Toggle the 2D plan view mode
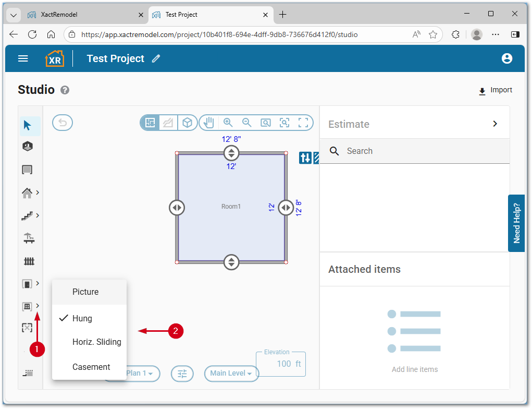This screenshot has height=409, width=532. click(x=150, y=122)
